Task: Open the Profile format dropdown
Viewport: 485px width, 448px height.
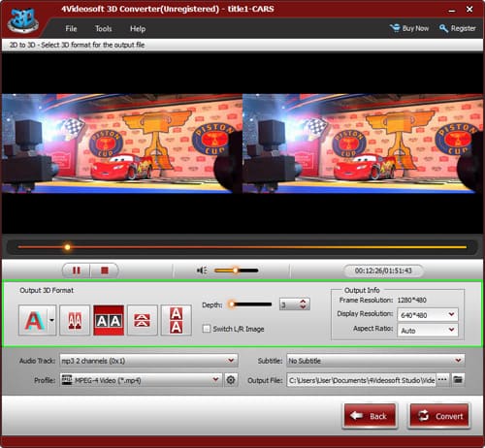Action: (141, 380)
